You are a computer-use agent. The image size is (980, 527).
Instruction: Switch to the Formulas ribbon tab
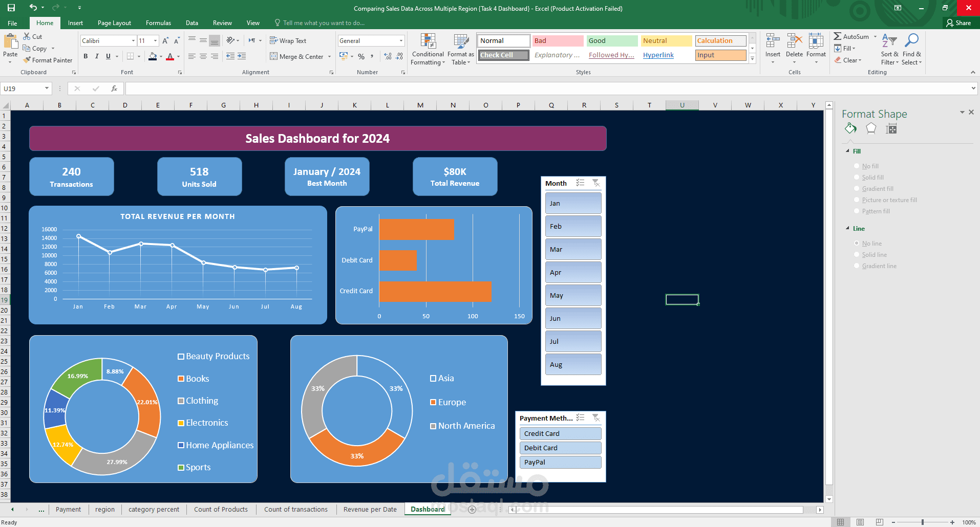click(x=158, y=23)
